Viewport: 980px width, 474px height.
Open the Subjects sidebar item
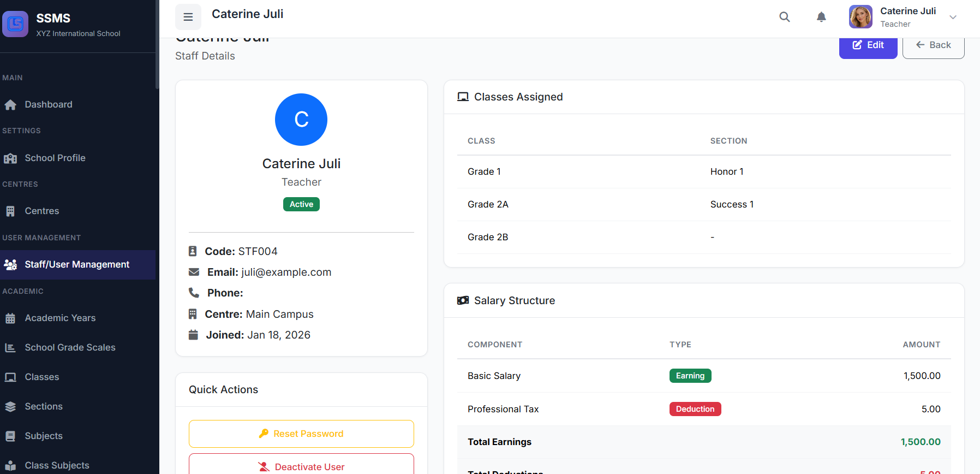(44, 436)
